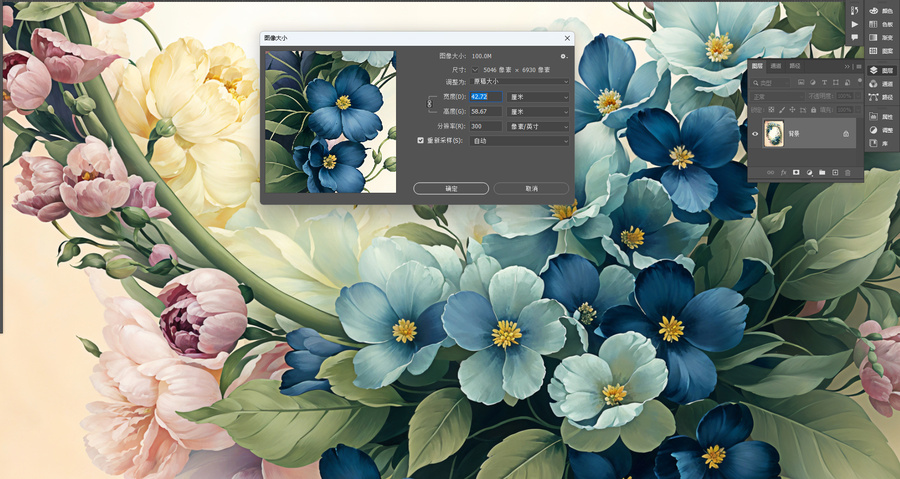Uncheck the 重新采样(S) resample checkbox
900x479 pixels.
point(420,140)
